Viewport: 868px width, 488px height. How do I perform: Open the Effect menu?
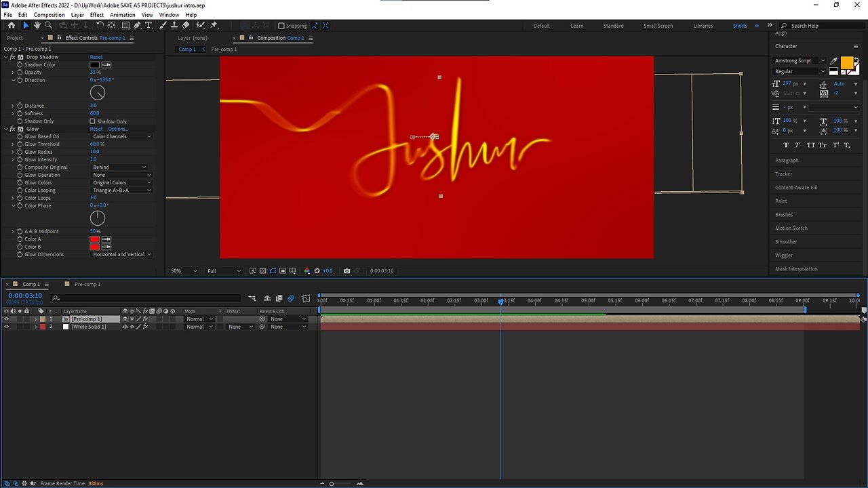point(97,14)
